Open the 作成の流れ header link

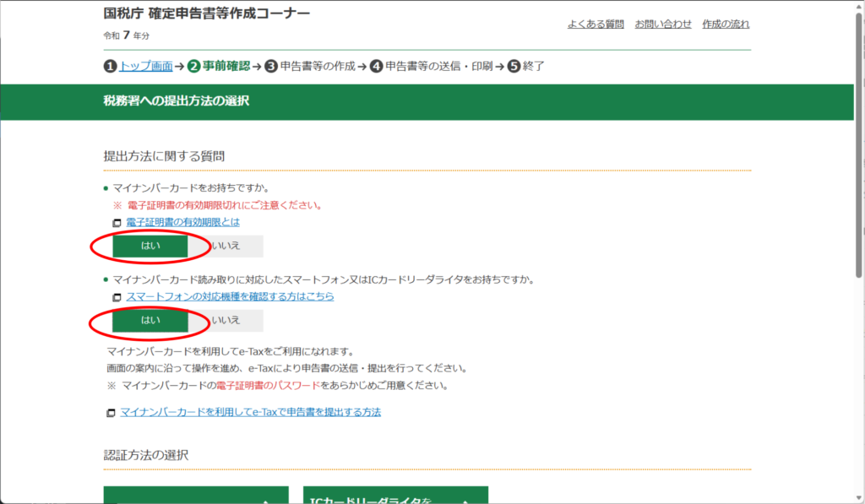click(726, 24)
